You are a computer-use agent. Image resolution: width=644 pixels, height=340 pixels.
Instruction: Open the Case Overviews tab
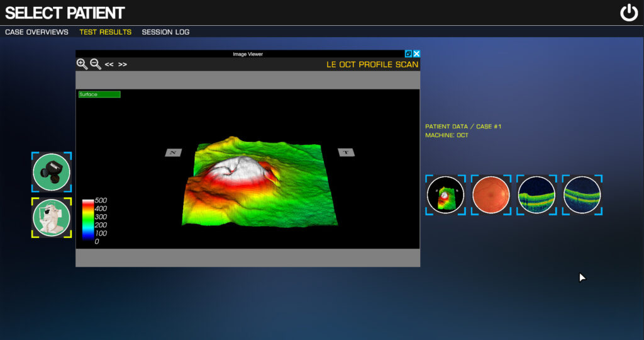[x=36, y=32]
